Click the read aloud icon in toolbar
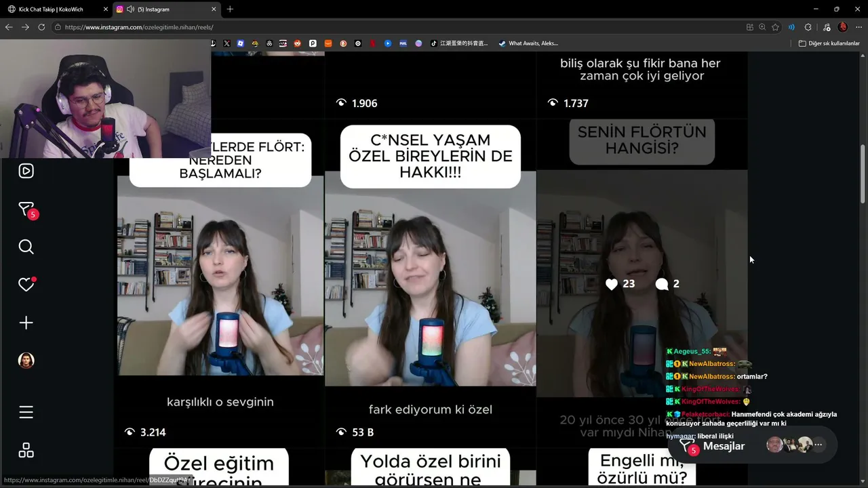Viewport: 868px width, 488px height. (791, 27)
